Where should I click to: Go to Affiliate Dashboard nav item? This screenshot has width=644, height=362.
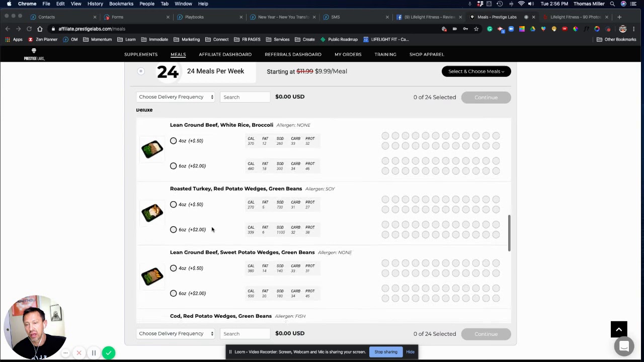tap(225, 54)
